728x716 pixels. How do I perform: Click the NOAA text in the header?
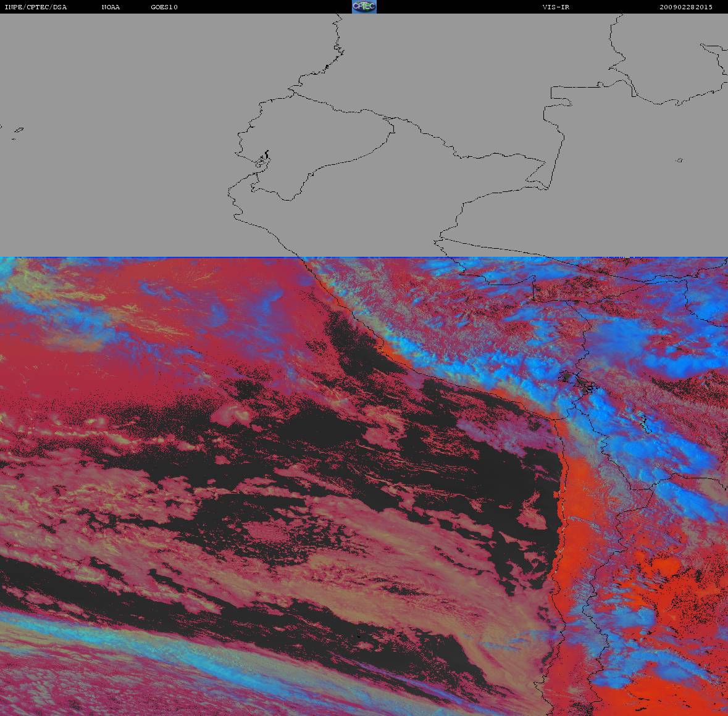(x=111, y=7)
